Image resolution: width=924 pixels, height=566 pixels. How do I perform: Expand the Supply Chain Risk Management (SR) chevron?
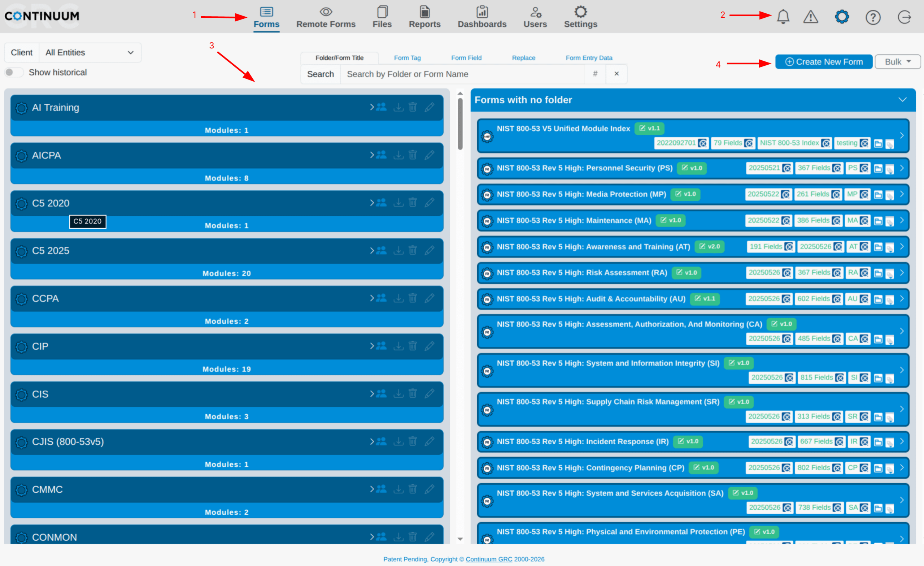click(902, 409)
